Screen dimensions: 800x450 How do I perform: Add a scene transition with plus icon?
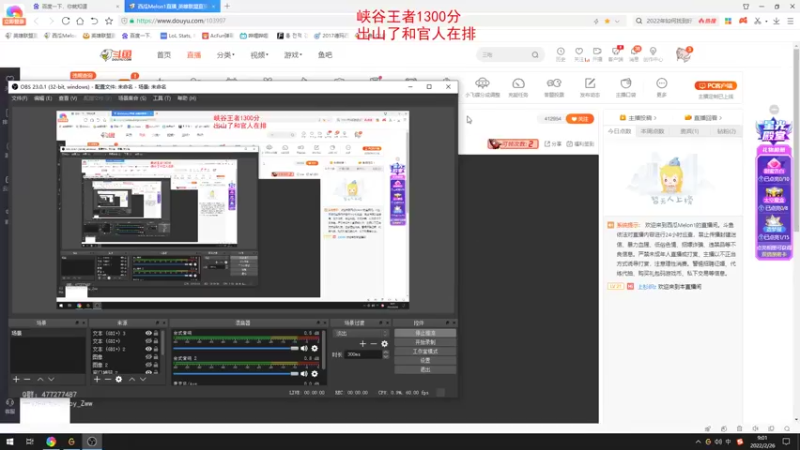[x=363, y=344]
